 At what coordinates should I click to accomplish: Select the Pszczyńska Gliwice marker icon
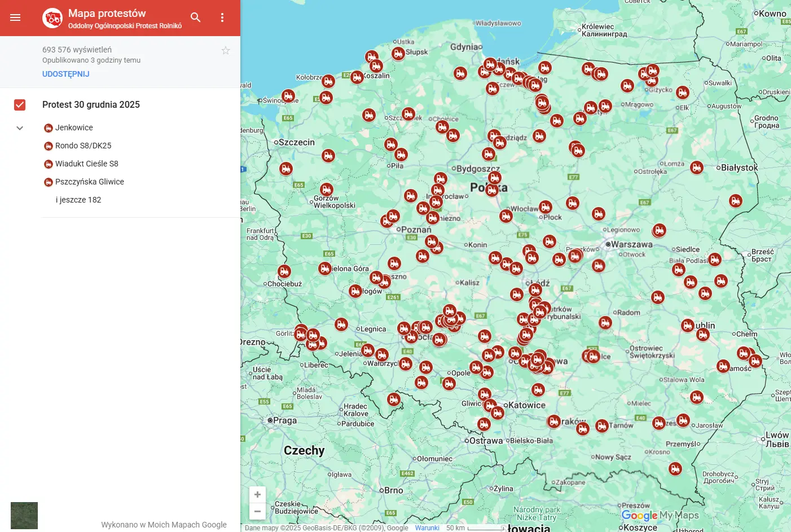pos(48,182)
